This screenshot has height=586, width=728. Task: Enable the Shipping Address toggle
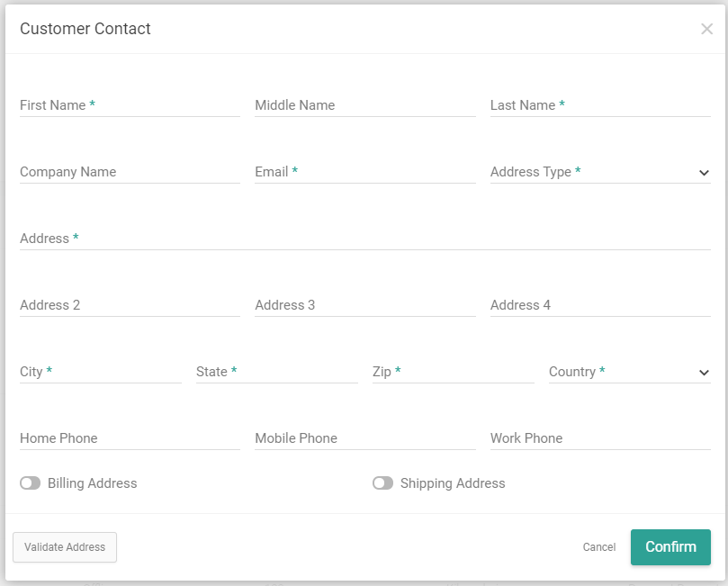pyautogui.click(x=382, y=483)
